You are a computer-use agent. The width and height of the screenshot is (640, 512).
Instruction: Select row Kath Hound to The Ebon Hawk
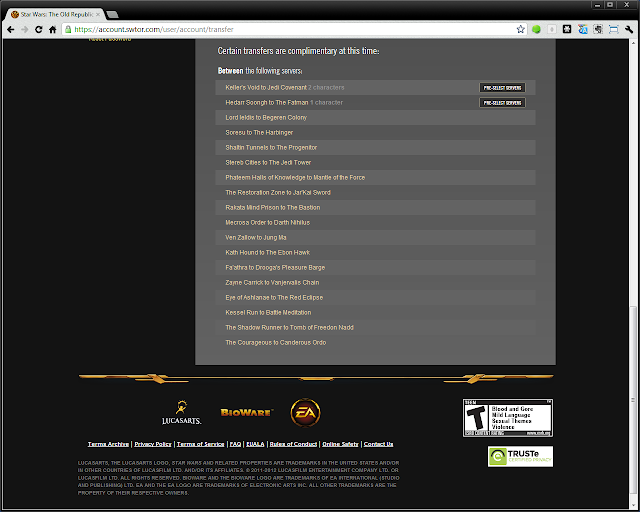tap(375, 253)
